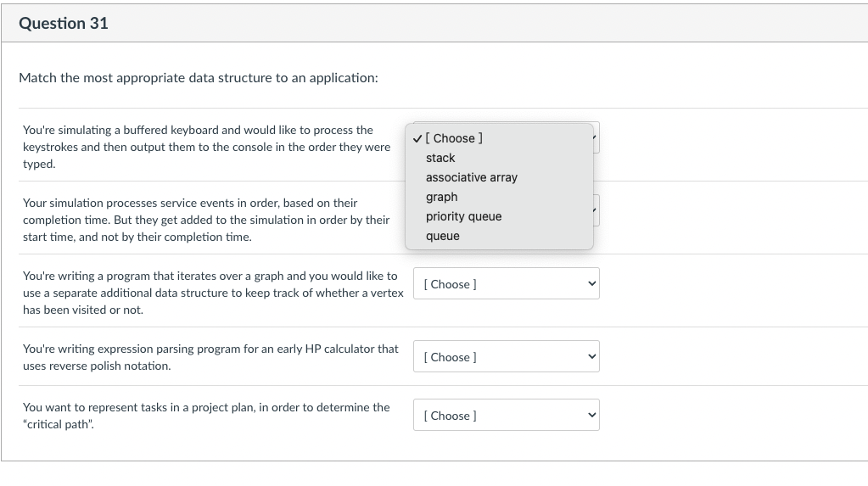Open the dropdown for the visited-vertex question
The width and height of the screenshot is (868, 486).
(506, 284)
